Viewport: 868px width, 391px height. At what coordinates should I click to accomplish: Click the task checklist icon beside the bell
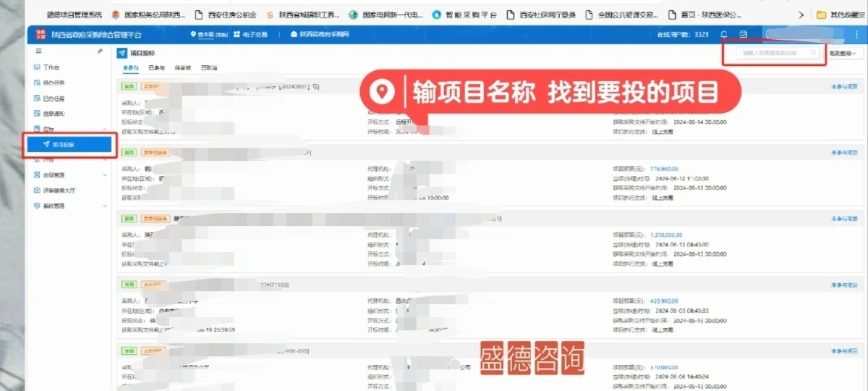pyautogui.click(x=743, y=34)
